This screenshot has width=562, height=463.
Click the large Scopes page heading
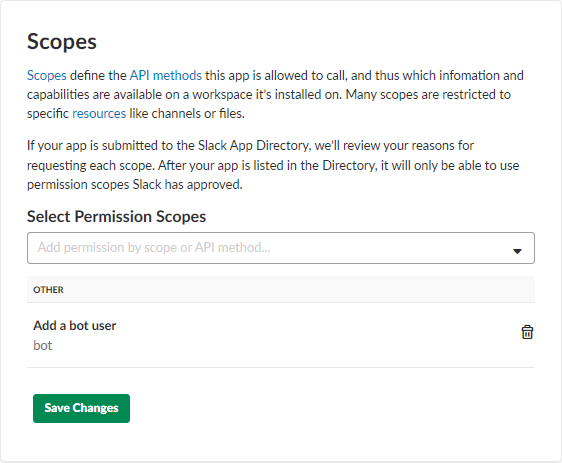click(62, 42)
